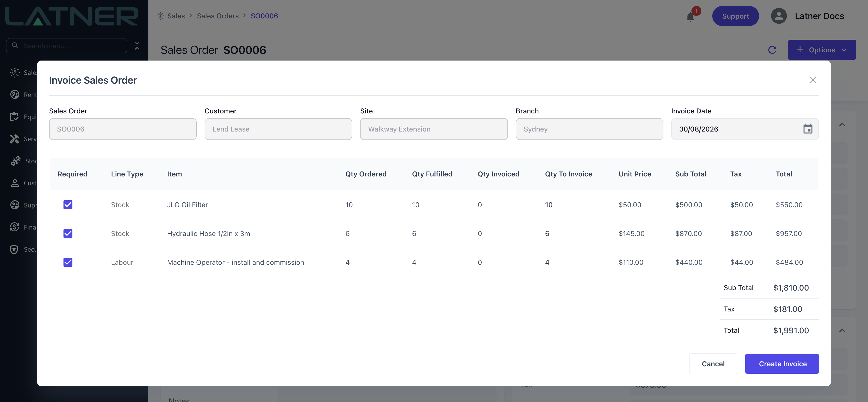Click the Unit Price column header
This screenshot has width=868, height=402.
[635, 174]
